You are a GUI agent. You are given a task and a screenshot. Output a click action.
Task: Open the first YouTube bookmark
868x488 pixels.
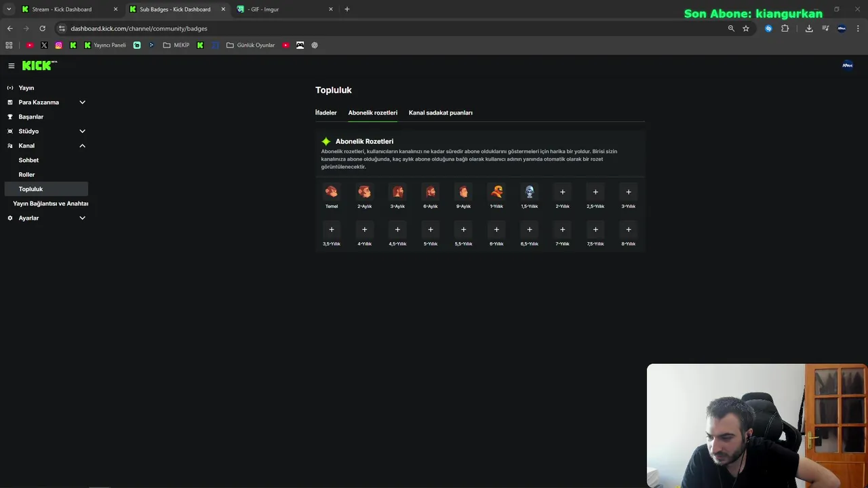(30, 45)
